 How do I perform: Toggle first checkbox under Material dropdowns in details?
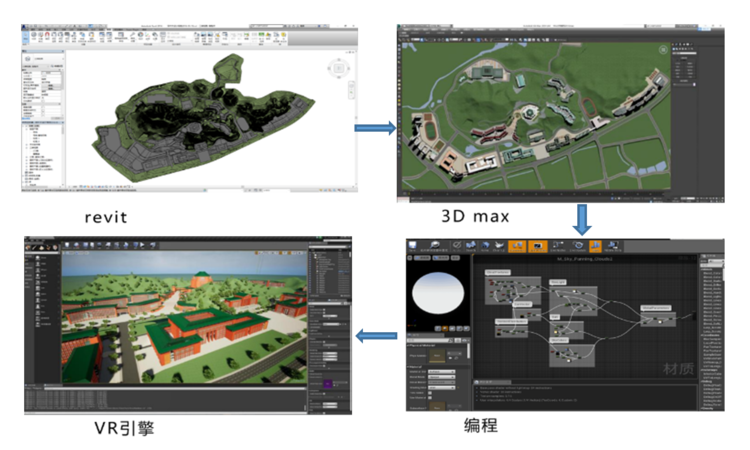tap(430, 393)
